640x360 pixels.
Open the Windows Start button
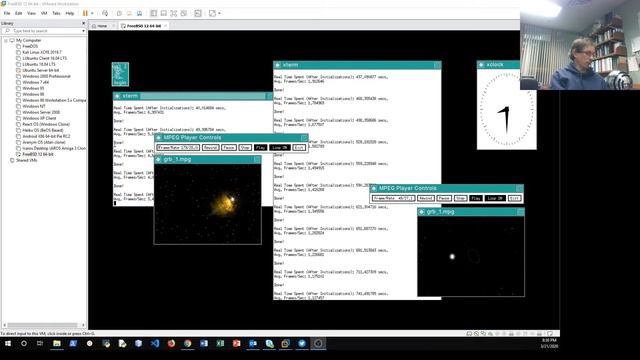point(8,343)
